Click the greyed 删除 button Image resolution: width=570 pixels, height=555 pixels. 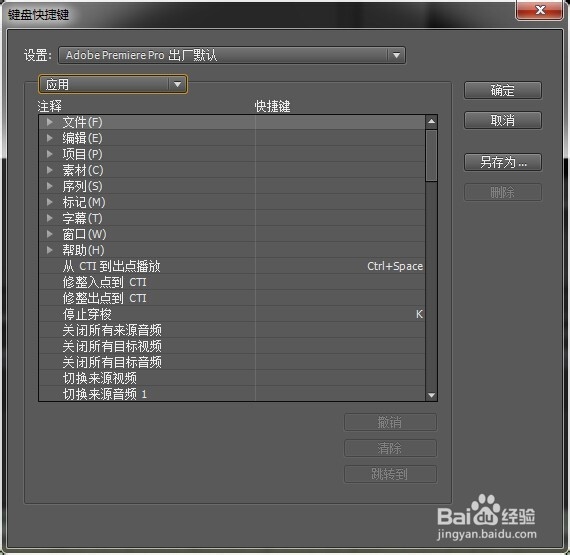tap(503, 192)
